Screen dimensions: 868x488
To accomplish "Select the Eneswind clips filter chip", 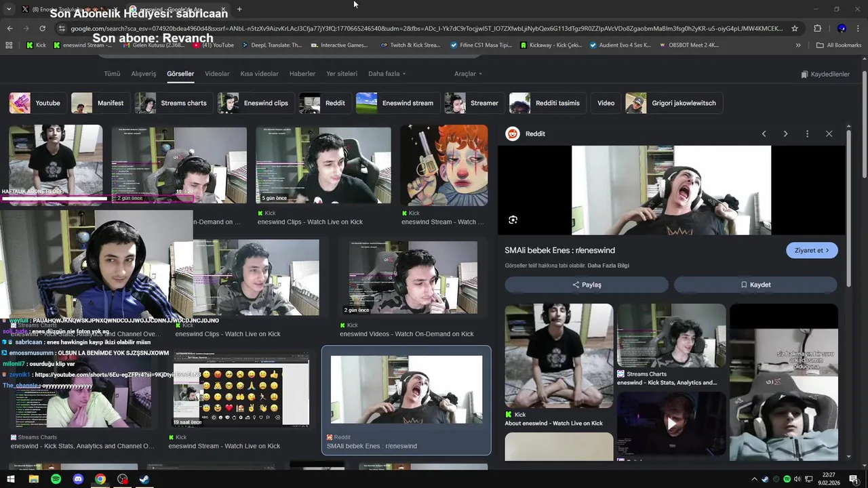I will (x=256, y=103).
